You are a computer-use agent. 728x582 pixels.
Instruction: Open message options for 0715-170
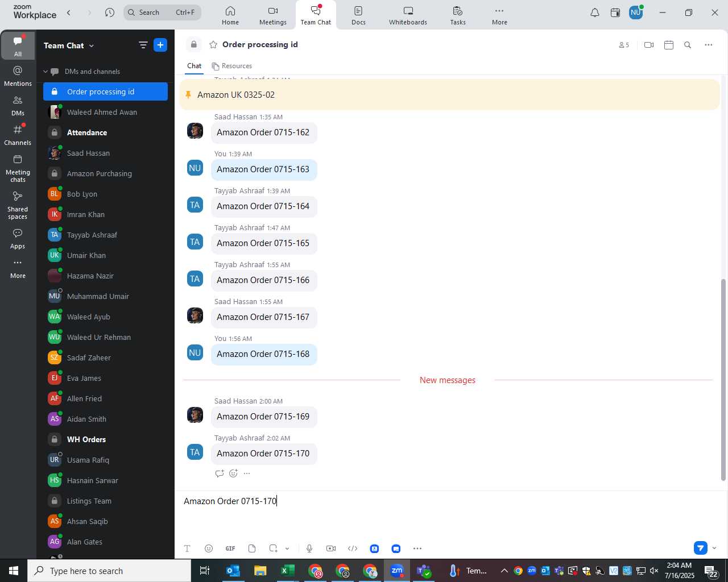247,473
